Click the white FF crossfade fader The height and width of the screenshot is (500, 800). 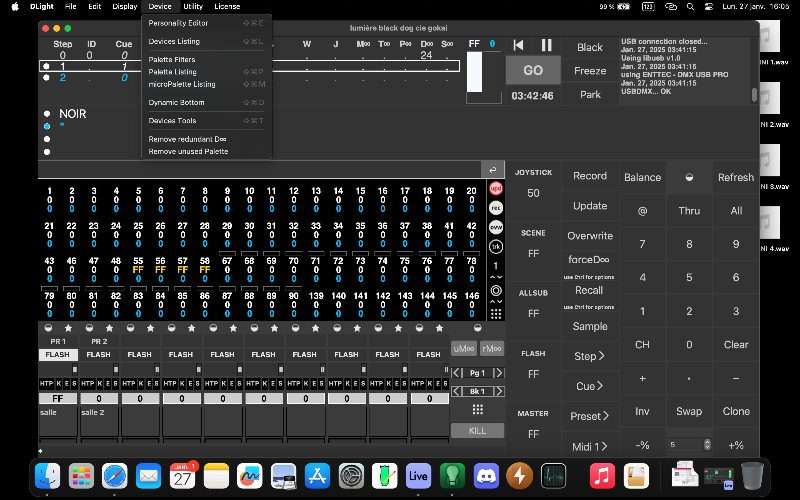pyautogui.click(x=474, y=72)
